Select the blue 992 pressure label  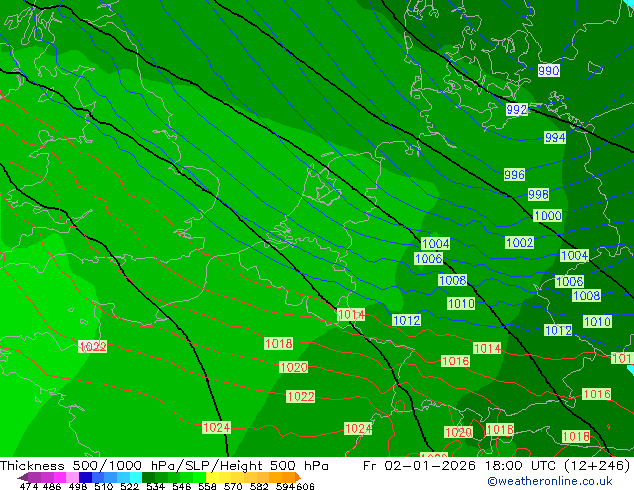(517, 110)
